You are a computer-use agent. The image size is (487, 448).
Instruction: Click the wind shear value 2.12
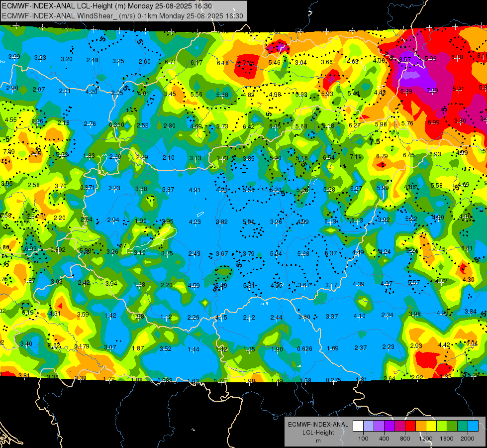point(249,318)
